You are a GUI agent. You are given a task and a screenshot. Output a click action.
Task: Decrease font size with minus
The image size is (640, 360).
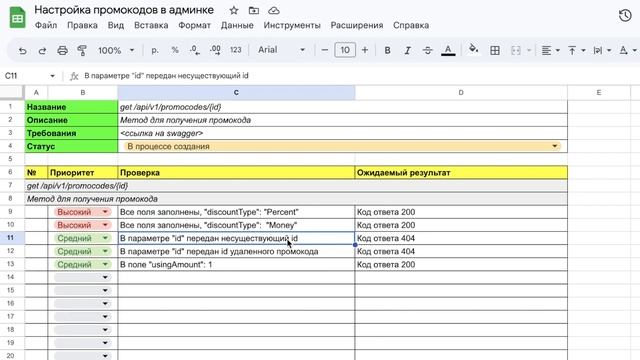pyautogui.click(x=324, y=50)
